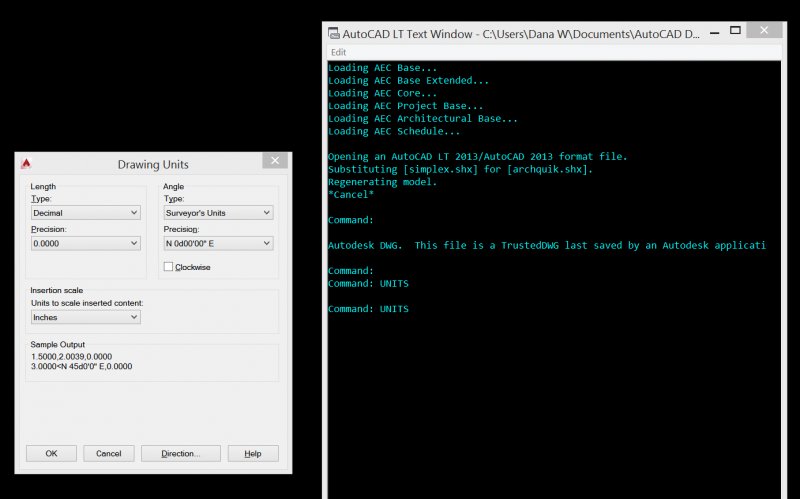Click the 'Units to scale inserted content:' label
Viewport: 800px width, 499px height.
(x=87, y=303)
